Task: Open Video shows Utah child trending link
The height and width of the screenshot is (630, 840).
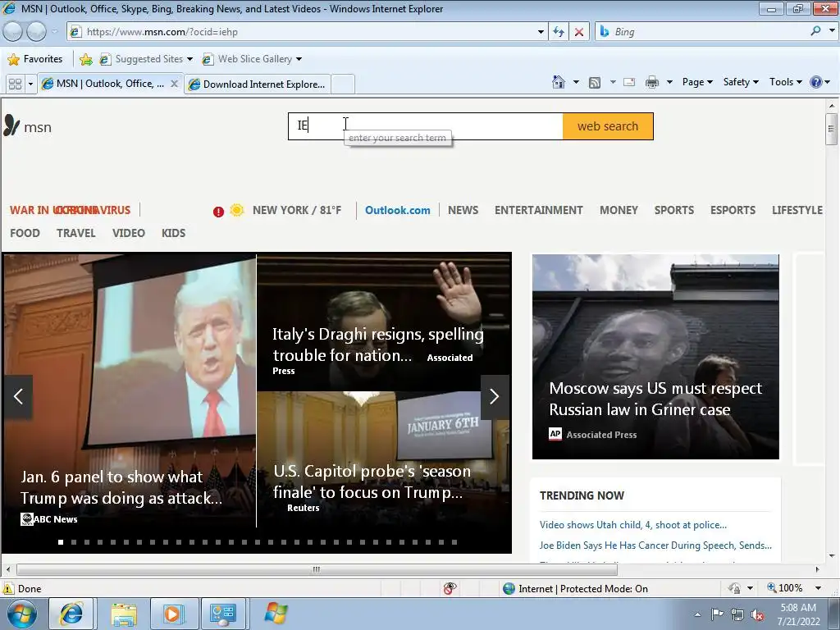Action: [x=632, y=525]
